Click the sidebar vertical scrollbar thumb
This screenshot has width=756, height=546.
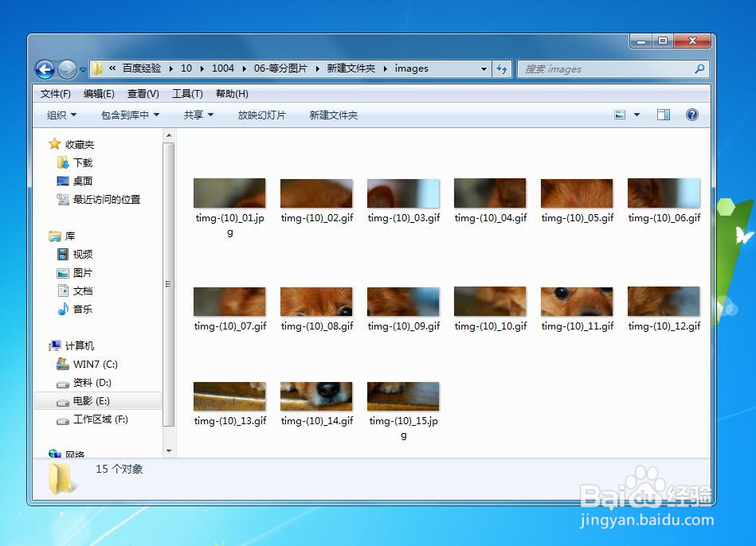[x=169, y=284]
